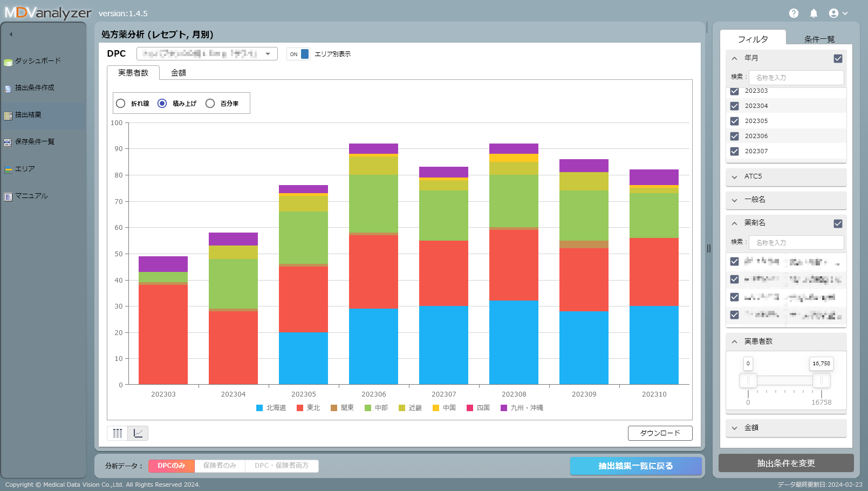The height and width of the screenshot is (491, 868).
Task: Click the 抽出結果一覧に戻る button
Action: (x=635, y=466)
